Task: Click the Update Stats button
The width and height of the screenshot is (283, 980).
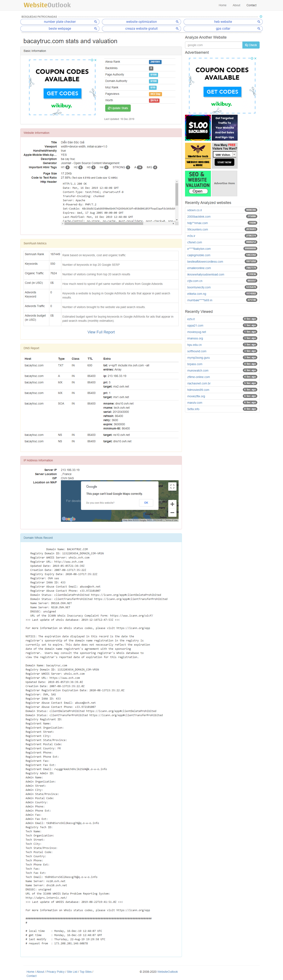Action: 118,108
